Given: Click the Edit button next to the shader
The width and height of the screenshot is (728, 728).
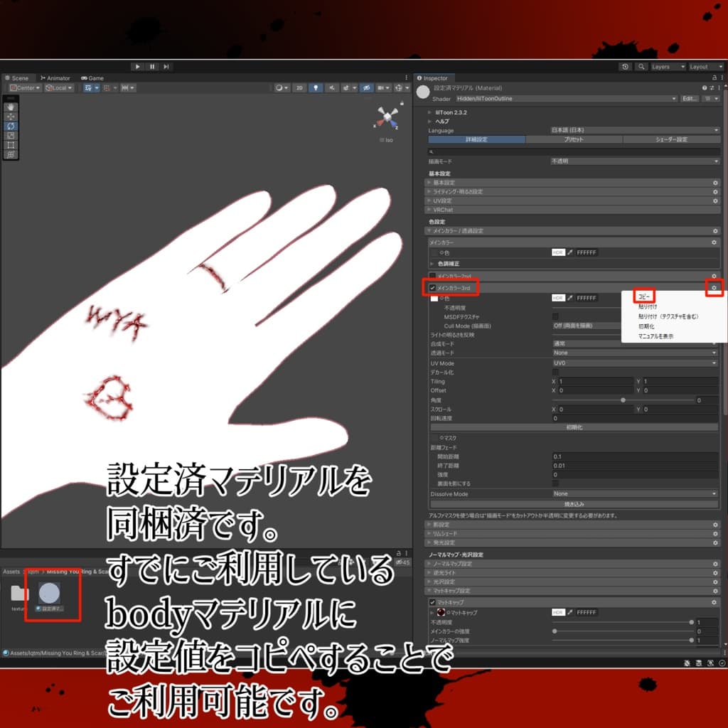Looking at the screenshot, I should click(x=690, y=98).
